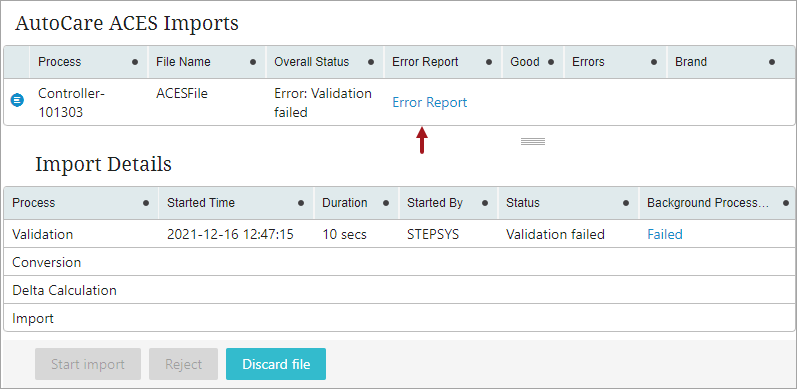This screenshot has width=797, height=389.
Task: Click the blue Controller-101303 row icon
Action: click(17, 100)
